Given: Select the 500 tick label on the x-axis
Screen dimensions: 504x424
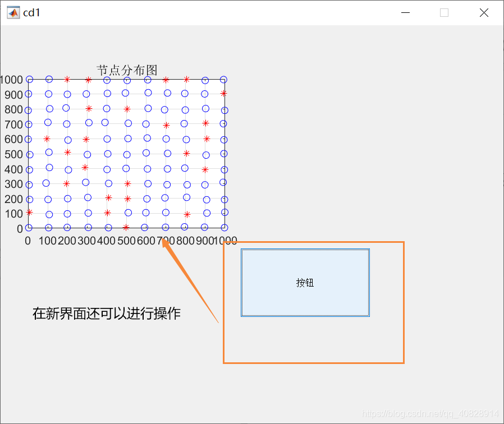Looking at the screenshot, I should (126, 241).
